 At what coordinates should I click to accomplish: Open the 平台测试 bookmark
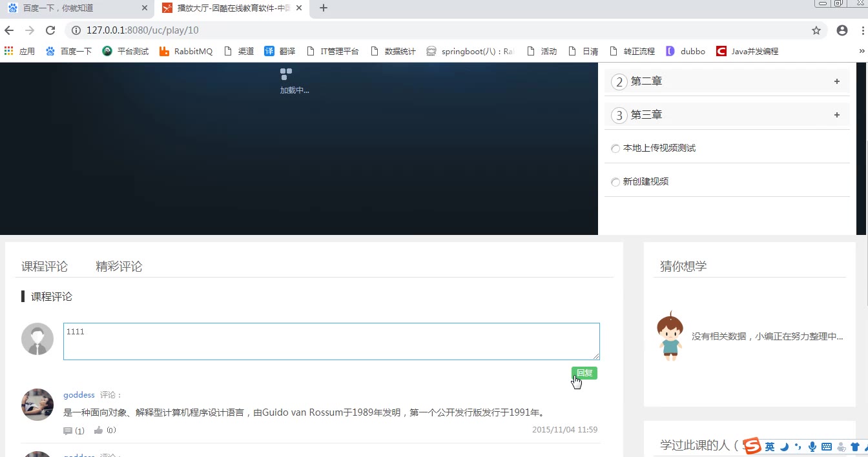click(x=125, y=51)
